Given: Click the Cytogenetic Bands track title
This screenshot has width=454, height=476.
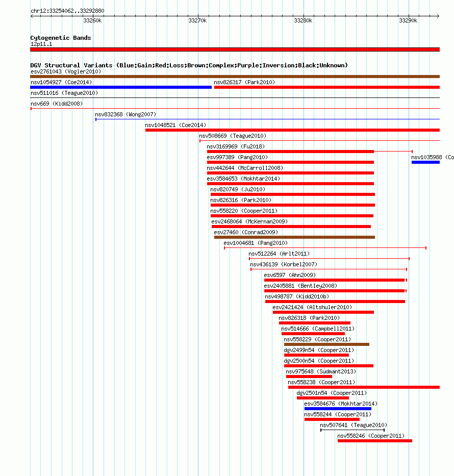Looking at the screenshot, I should point(61,38).
